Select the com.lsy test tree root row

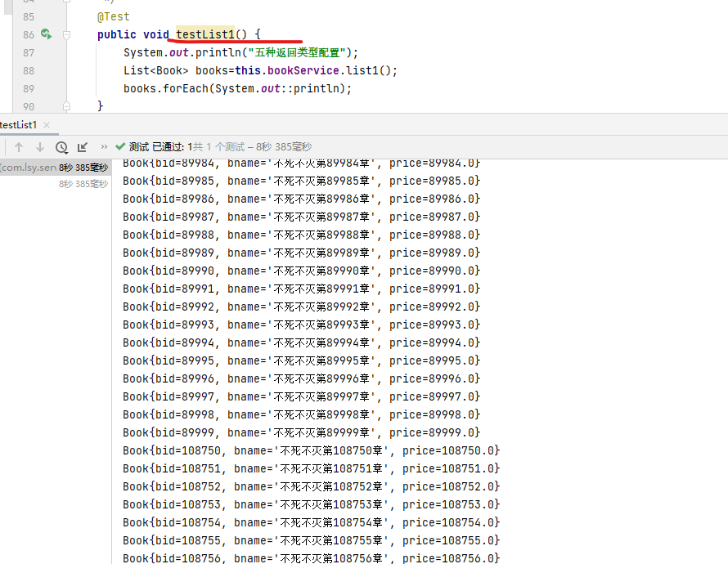55,168
